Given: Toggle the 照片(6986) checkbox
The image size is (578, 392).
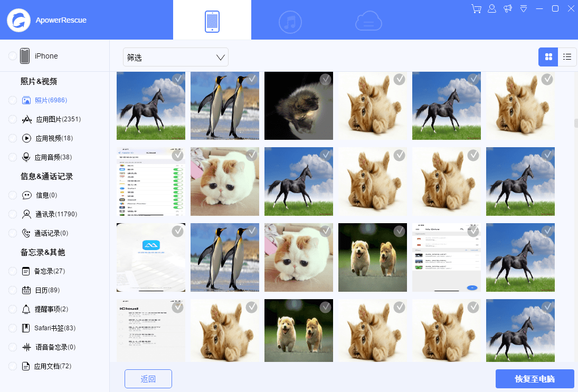Looking at the screenshot, I should (x=13, y=100).
